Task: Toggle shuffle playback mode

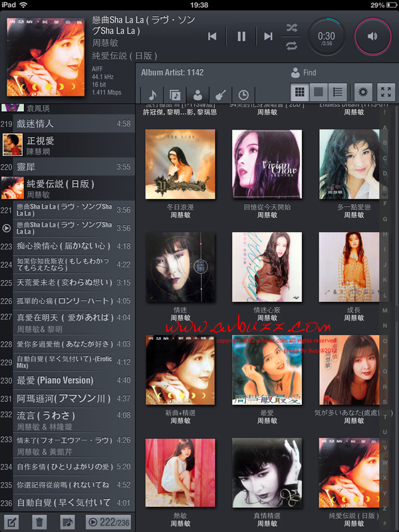Action: pyautogui.click(x=292, y=27)
